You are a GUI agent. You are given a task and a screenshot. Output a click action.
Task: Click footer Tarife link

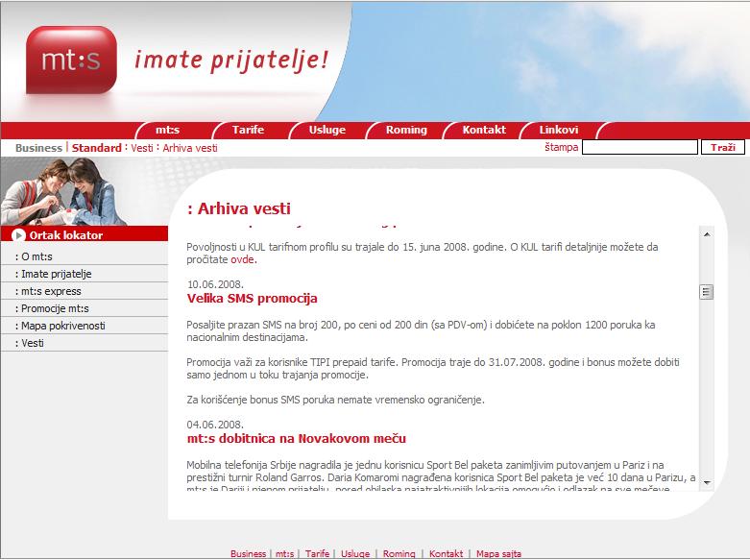(317, 554)
